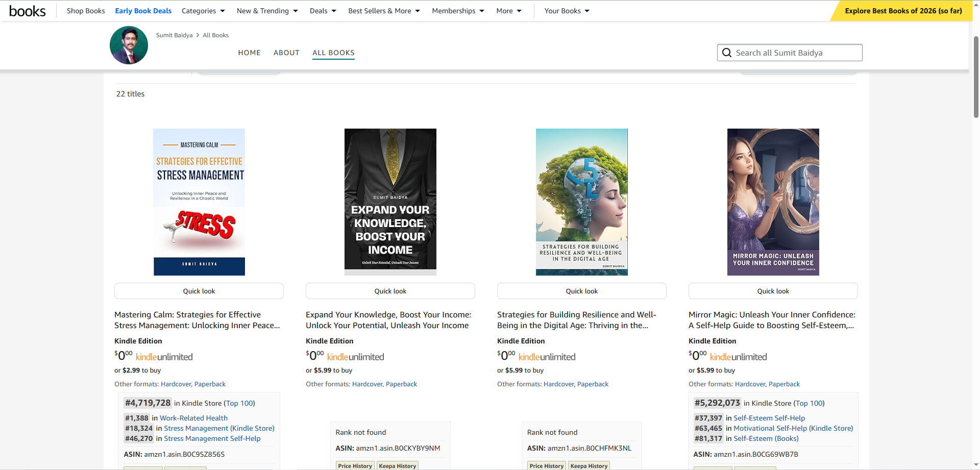
Task: Open Strategies for Building Resilience cover image
Action: click(x=582, y=202)
